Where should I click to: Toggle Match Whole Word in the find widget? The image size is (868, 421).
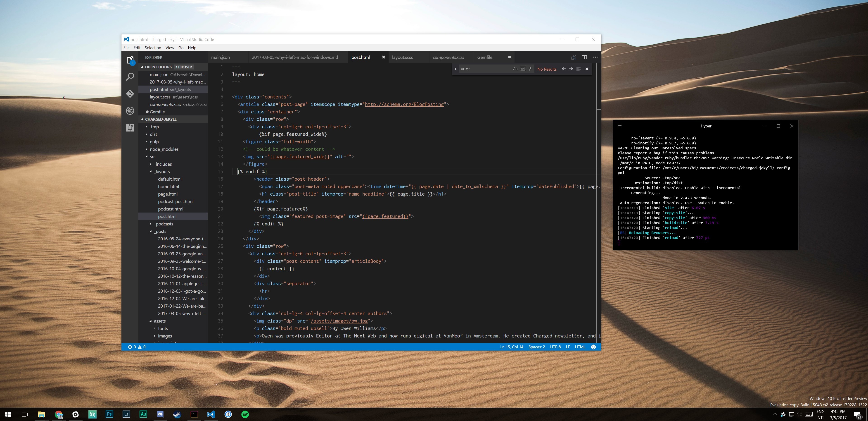[x=523, y=69]
